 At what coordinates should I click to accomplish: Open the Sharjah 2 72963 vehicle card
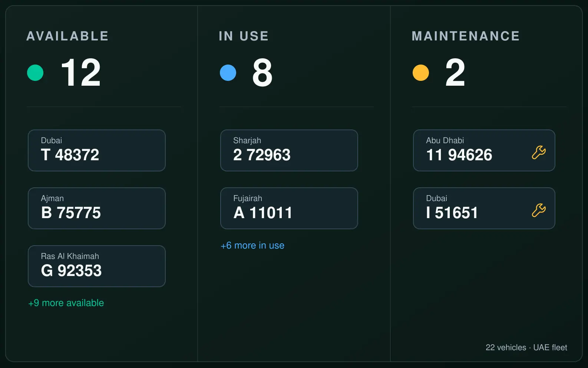(289, 150)
